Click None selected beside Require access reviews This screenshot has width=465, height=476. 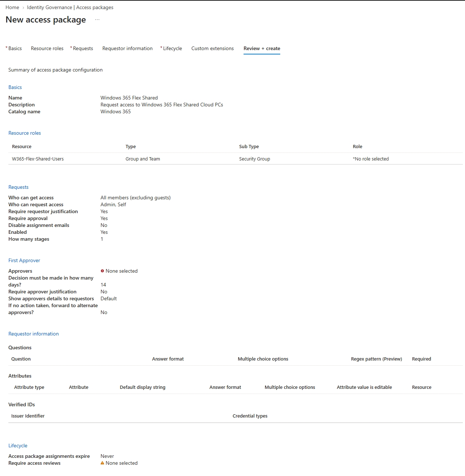click(x=122, y=463)
